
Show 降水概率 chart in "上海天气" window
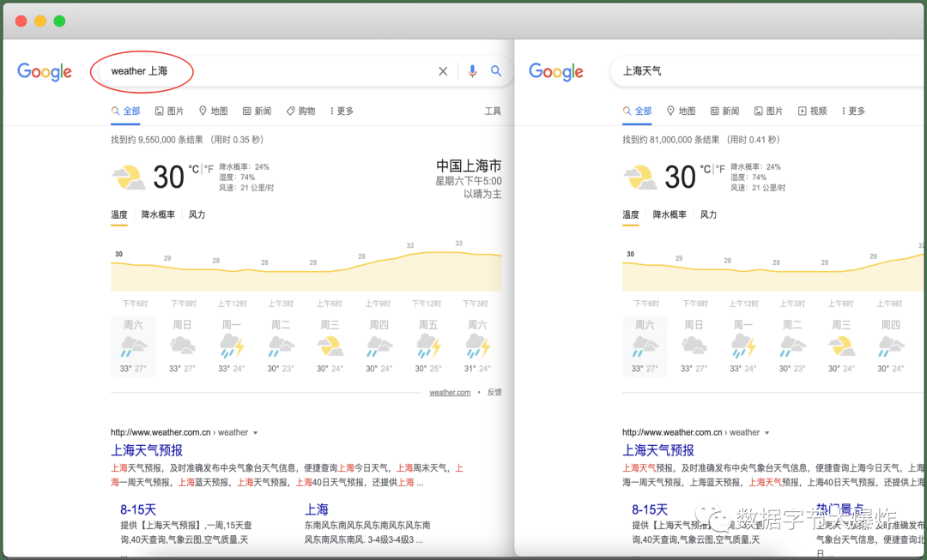coord(669,215)
